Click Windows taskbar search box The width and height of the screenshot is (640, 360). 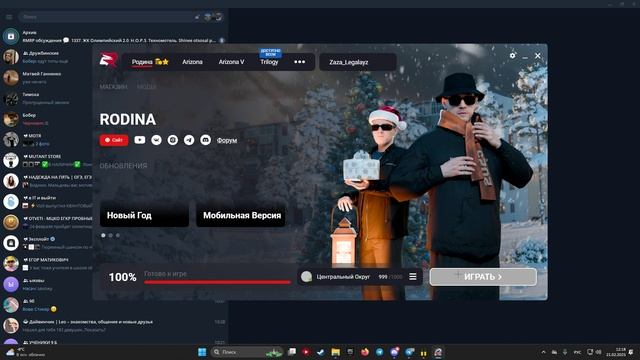tap(247, 352)
